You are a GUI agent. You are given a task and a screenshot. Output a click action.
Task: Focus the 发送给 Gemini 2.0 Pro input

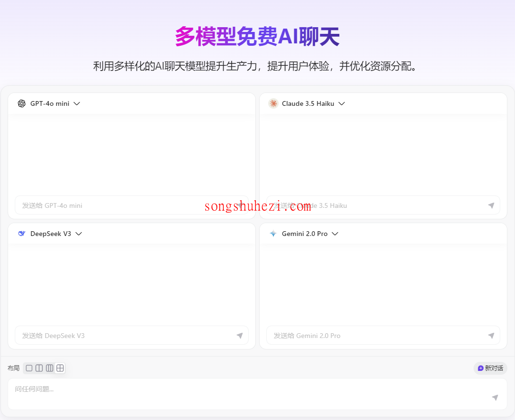[x=383, y=336]
